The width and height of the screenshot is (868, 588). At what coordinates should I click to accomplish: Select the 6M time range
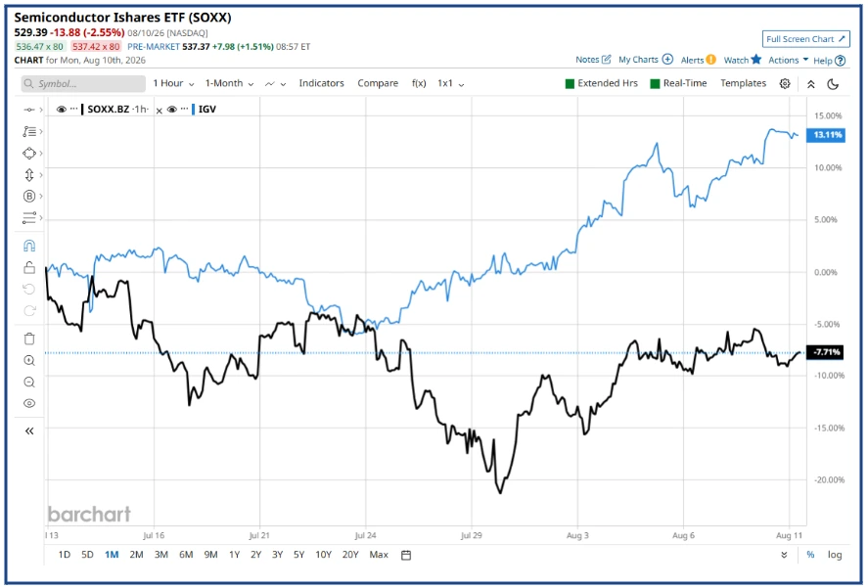click(186, 554)
